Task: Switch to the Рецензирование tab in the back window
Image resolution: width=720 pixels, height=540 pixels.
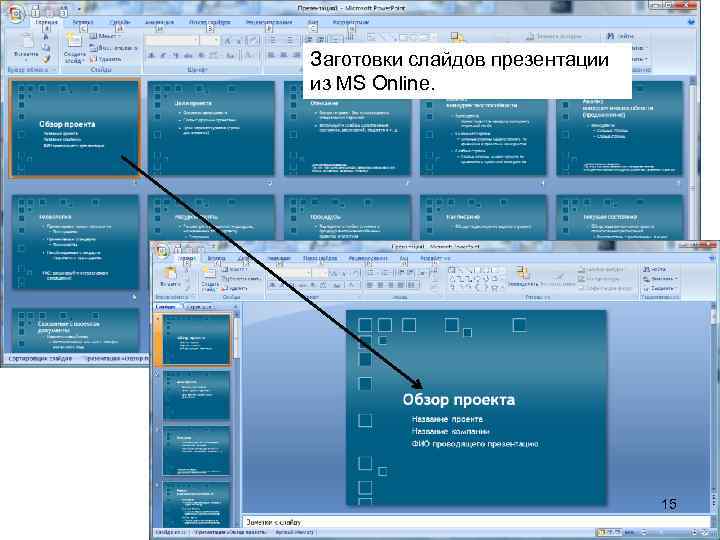Action: 269,22
